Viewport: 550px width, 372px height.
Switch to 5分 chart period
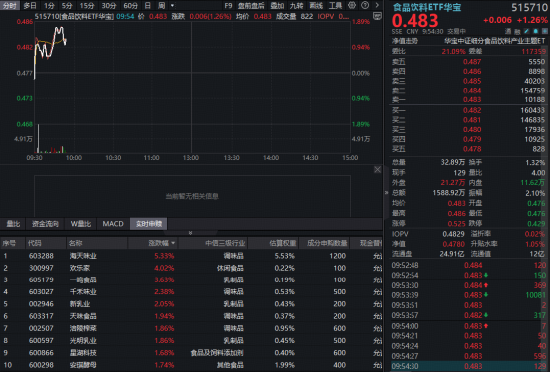pos(67,6)
